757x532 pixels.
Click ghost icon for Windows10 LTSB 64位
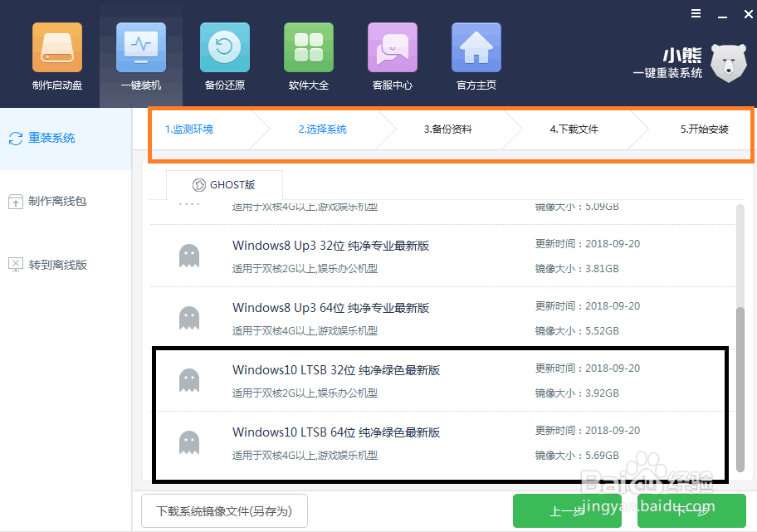189,442
